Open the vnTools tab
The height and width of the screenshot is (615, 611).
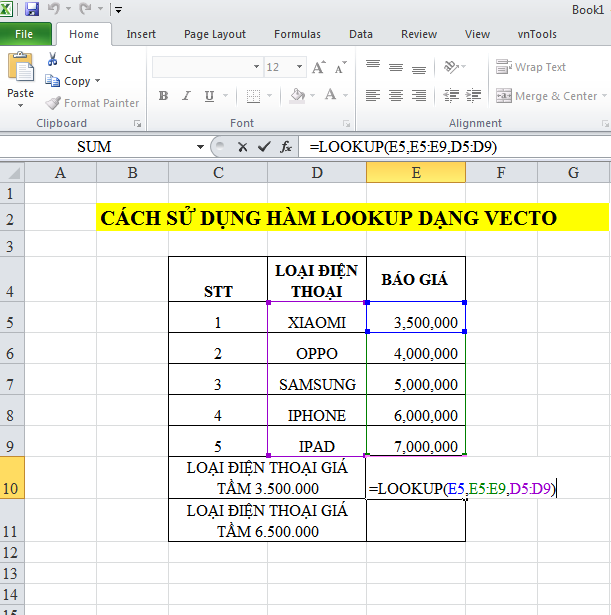[x=537, y=34]
